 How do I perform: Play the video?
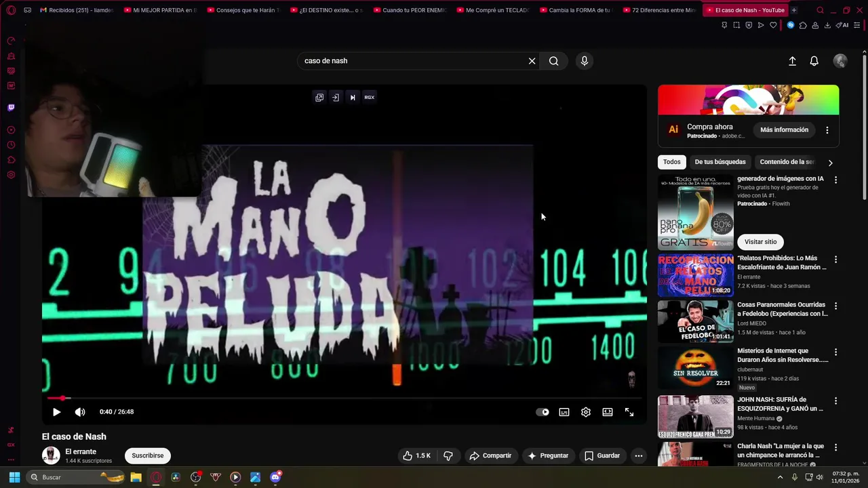coord(57,412)
